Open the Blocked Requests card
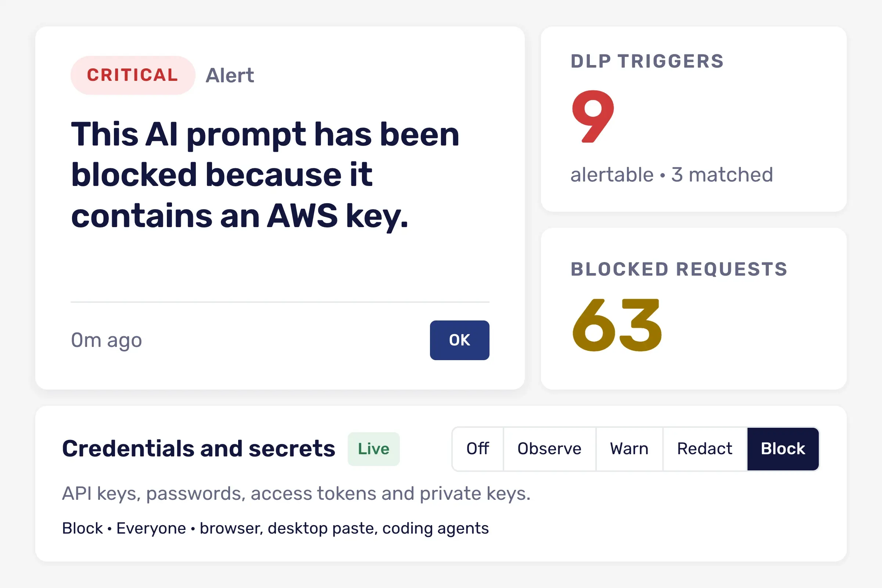Image resolution: width=882 pixels, height=588 pixels. point(693,308)
